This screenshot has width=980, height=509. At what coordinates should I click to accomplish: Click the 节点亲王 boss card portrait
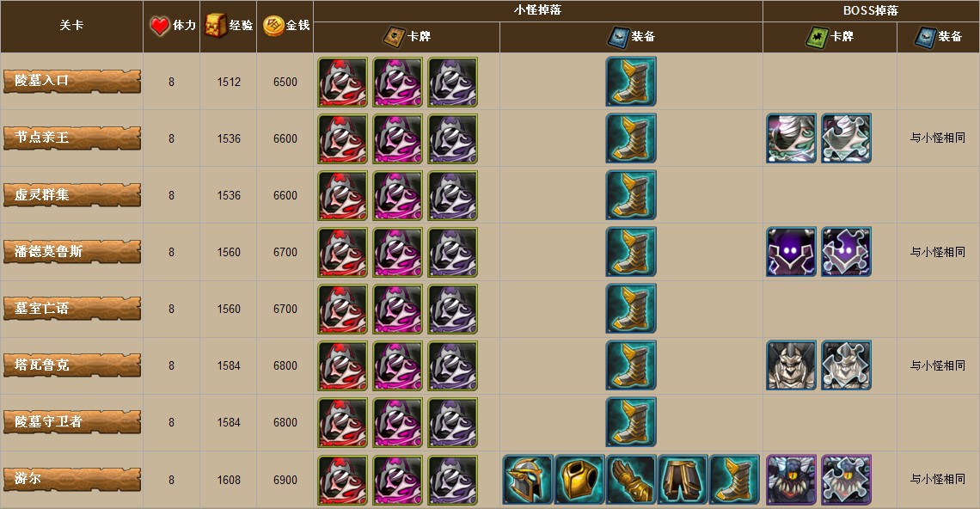(x=791, y=138)
